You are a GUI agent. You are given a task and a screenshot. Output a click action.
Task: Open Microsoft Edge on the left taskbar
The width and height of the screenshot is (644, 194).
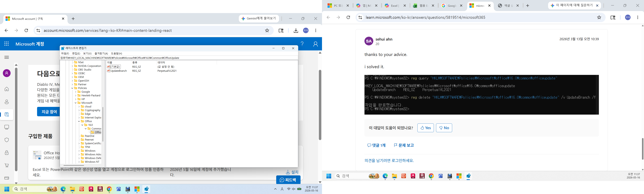pyautogui.click(x=63, y=189)
